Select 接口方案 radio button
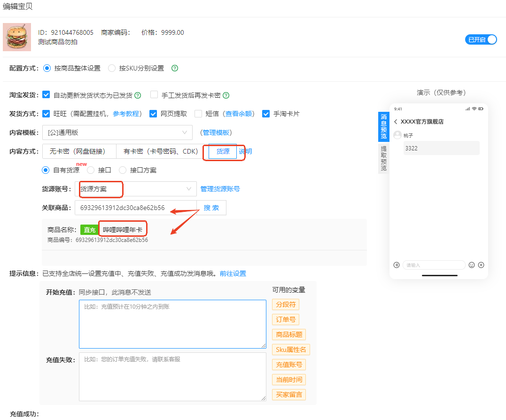The image size is (506, 420). (123, 170)
